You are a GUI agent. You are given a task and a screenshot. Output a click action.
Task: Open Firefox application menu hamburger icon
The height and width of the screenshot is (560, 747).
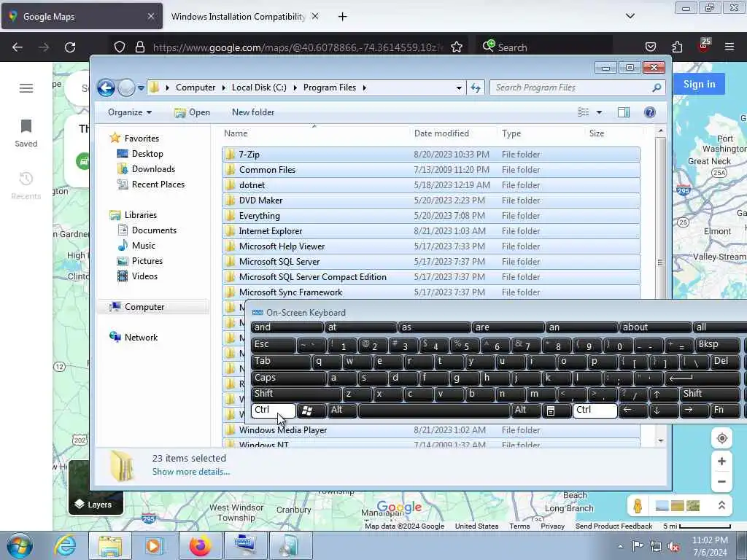(729, 47)
